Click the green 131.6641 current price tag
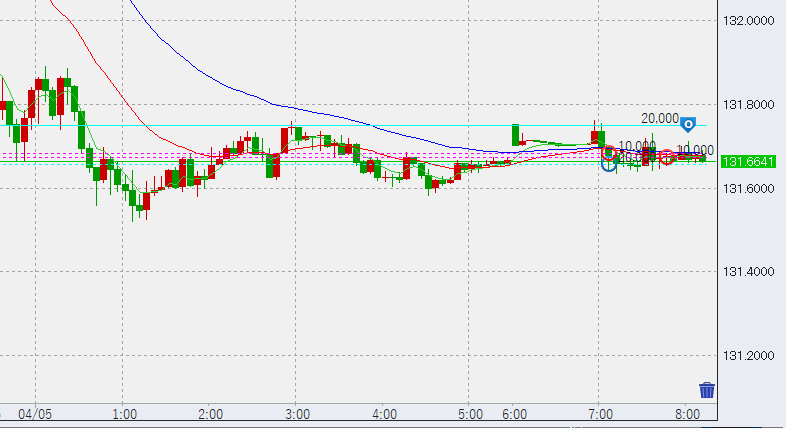The height and width of the screenshot is (428, 786). coord(749,162)
